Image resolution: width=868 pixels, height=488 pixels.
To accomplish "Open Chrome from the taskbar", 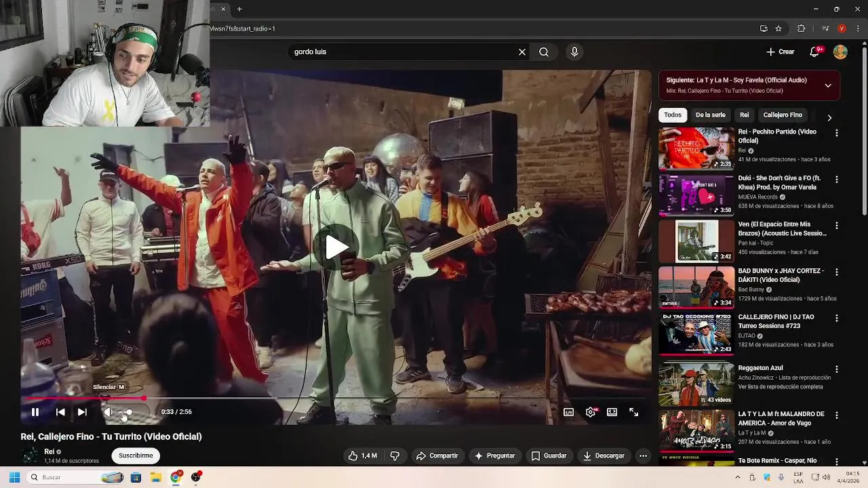I will [x=176, y=477].
